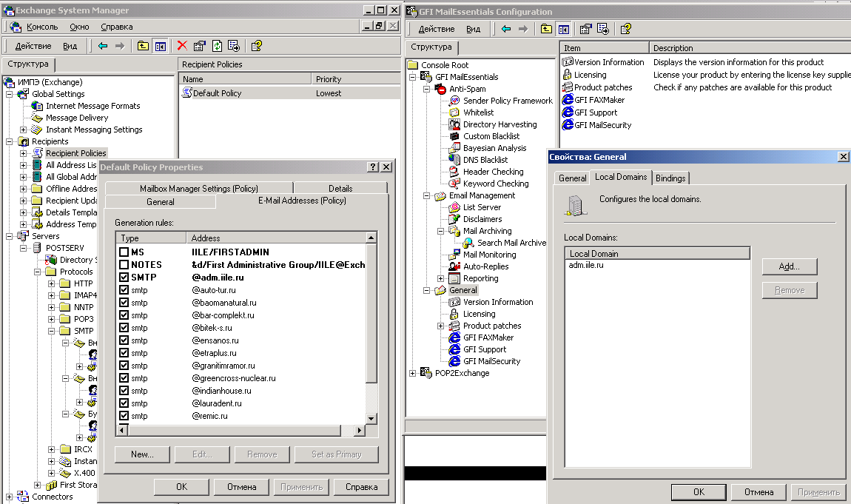Screen dimensions: 851x504
Task: Toggle MS address type checkbox
Action: [124, 252]
